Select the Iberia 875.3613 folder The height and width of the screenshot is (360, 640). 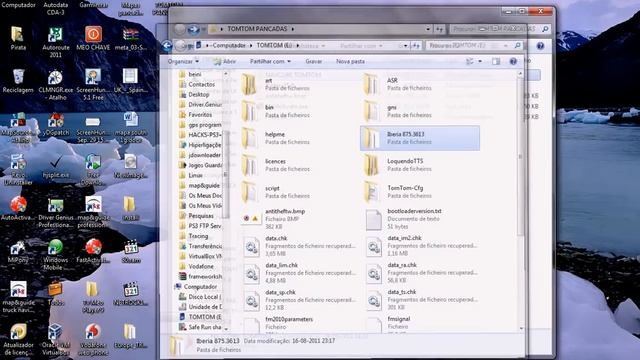click(420, 138)
